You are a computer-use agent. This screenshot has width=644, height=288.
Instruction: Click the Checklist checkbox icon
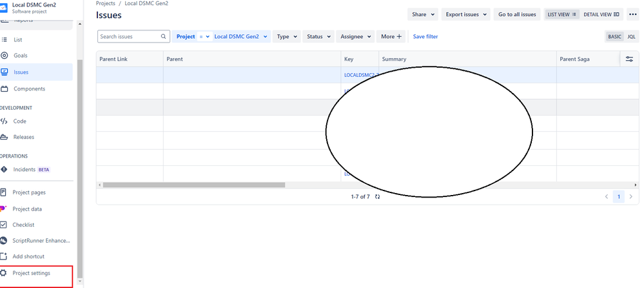click(4, 225)
